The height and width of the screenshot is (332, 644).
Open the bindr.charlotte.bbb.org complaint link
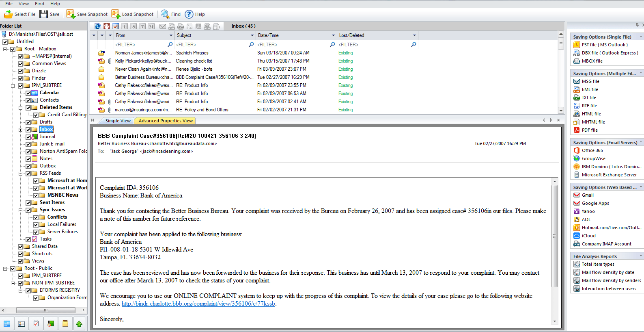tap(198, 304)
